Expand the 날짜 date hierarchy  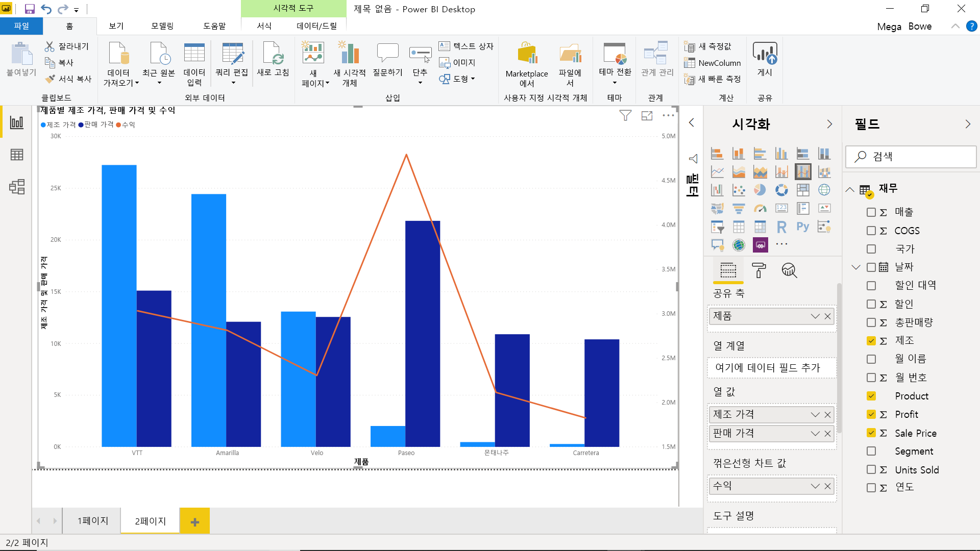pos(856,267)
